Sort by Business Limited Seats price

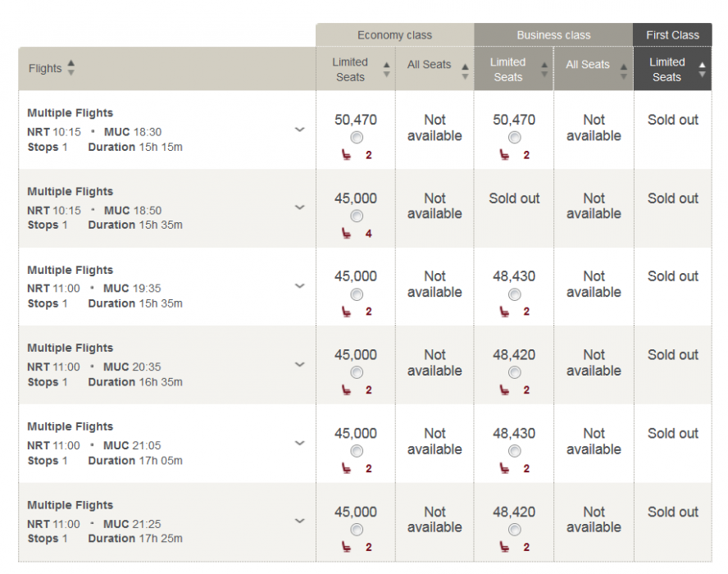(x=544, y=69)
